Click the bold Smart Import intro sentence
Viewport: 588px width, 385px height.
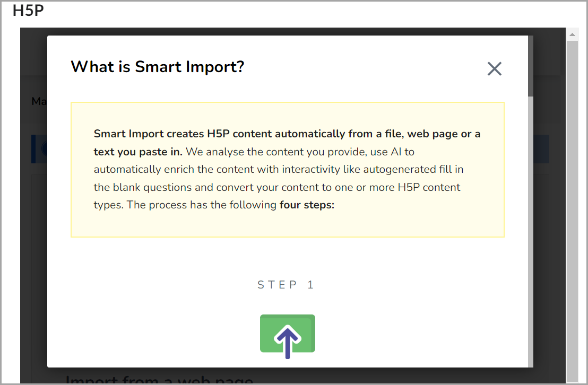tap(287, 143)
